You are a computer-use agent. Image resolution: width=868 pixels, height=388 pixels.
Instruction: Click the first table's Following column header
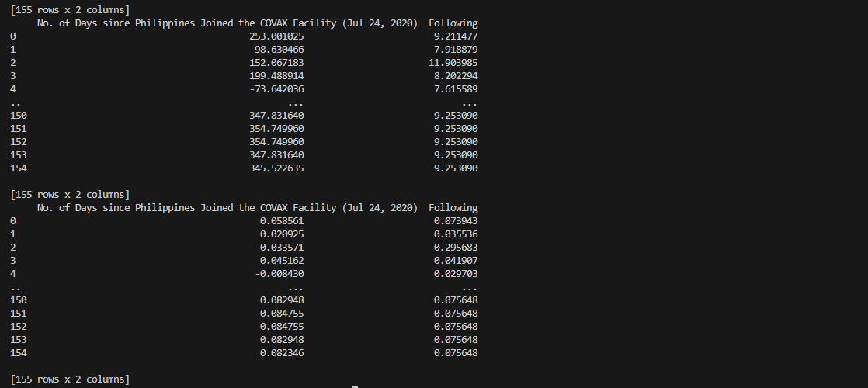(453, 23)
